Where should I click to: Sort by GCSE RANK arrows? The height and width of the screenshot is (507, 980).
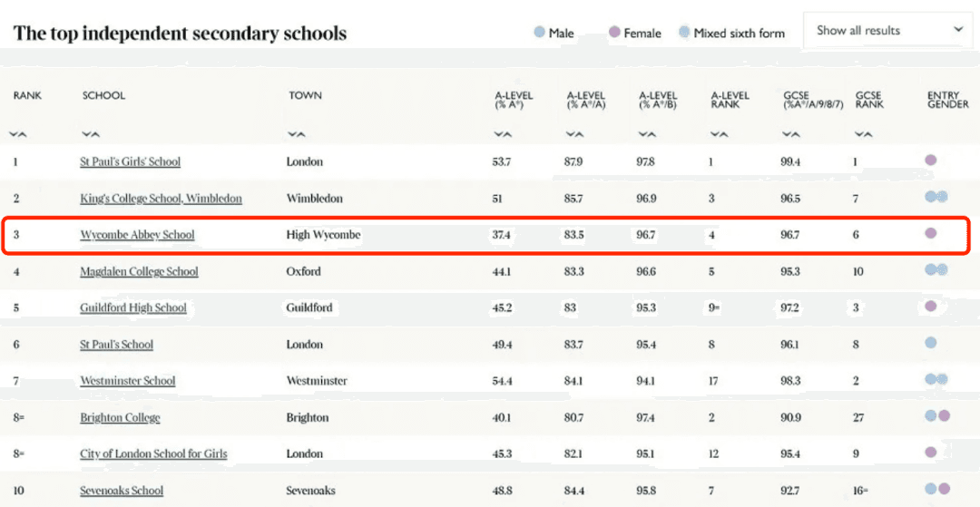(863, 134)
